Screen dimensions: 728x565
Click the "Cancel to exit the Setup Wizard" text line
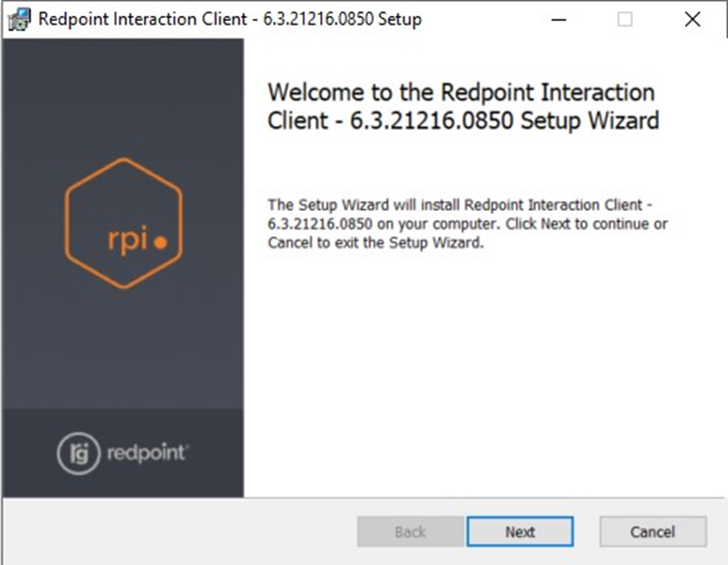coord(375,242)
